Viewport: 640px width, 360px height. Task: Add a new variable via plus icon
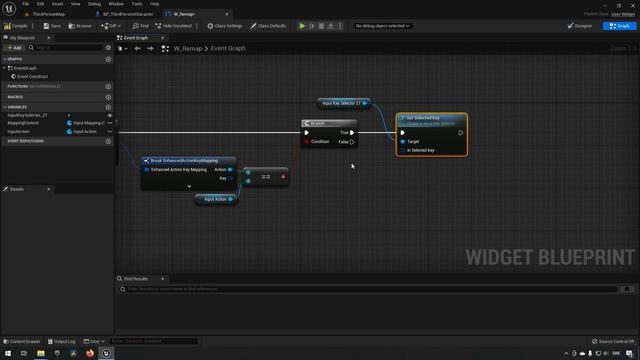point(108,107)
